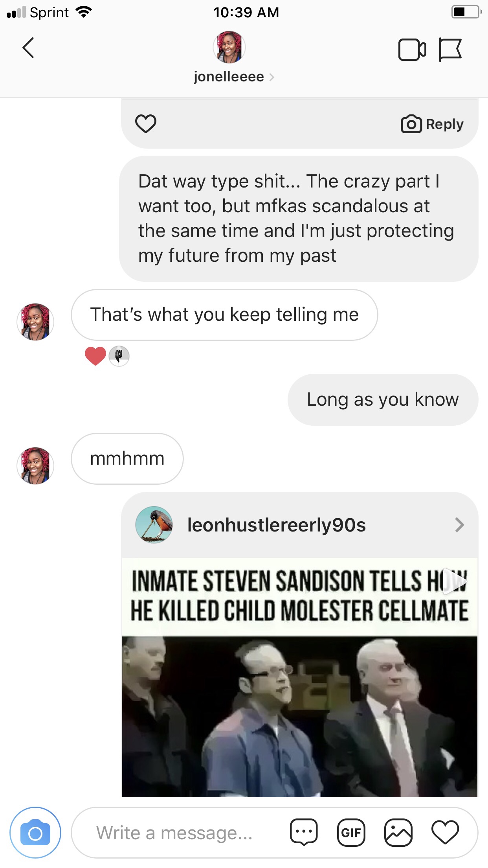The height and width of the screenshot is (868, 488).
Task: Open the GIF picker
Action: click(351, 833)
